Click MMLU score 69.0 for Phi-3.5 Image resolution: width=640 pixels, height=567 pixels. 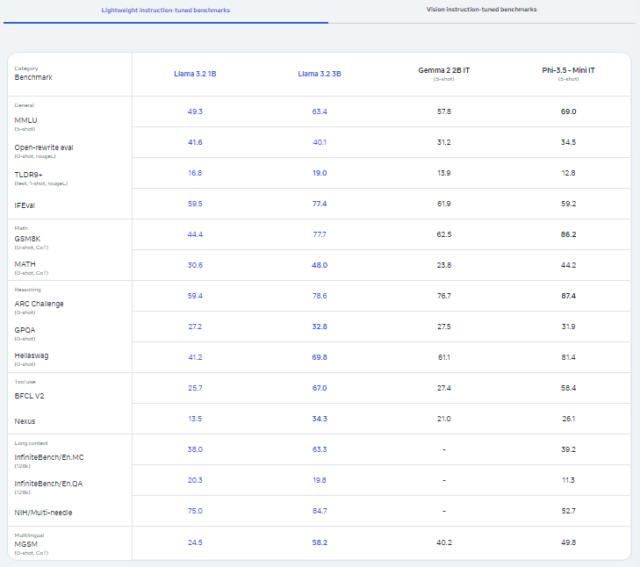pos(568,111)
